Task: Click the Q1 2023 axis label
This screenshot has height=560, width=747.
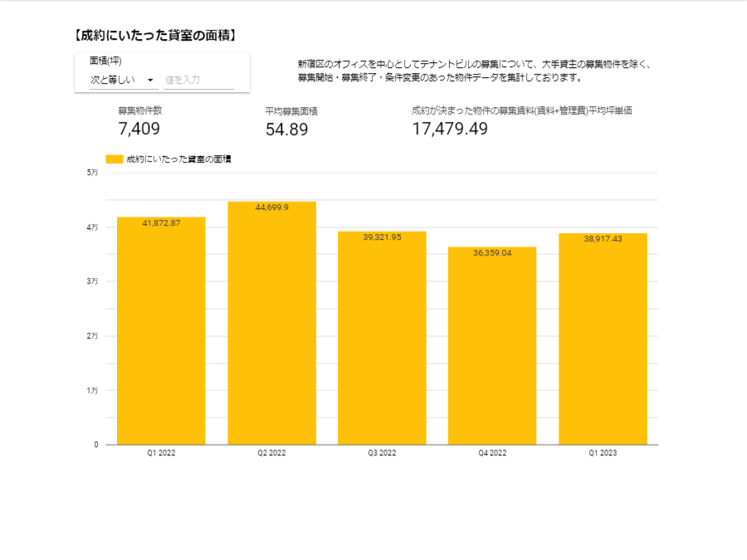Action: pyautogui.click(x=603, y=453)
